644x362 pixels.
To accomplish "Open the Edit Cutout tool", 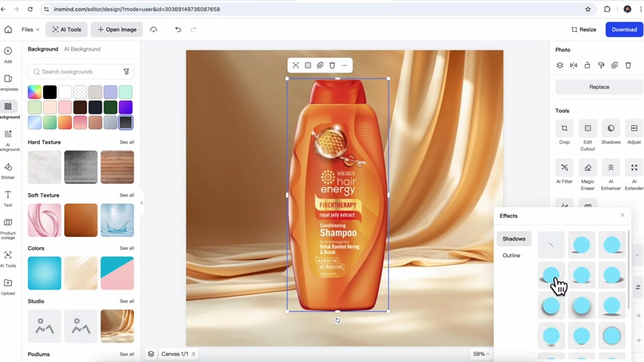I will [x=587, y=136].
